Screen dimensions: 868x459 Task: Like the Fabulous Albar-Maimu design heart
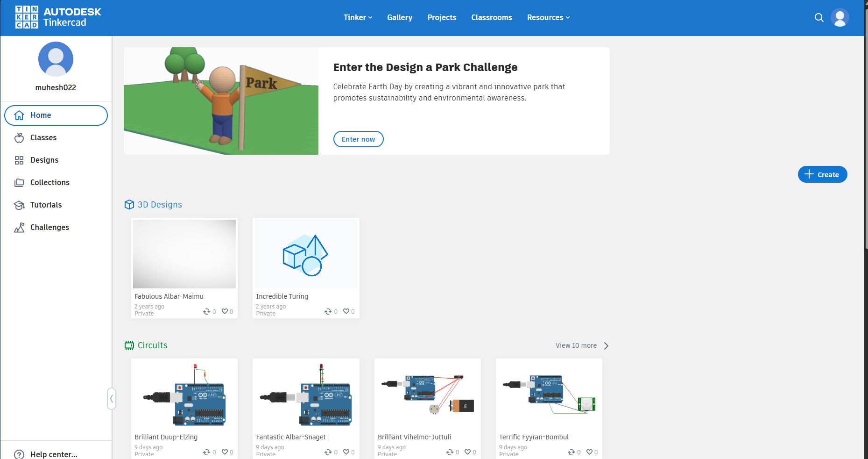[225, 311]
